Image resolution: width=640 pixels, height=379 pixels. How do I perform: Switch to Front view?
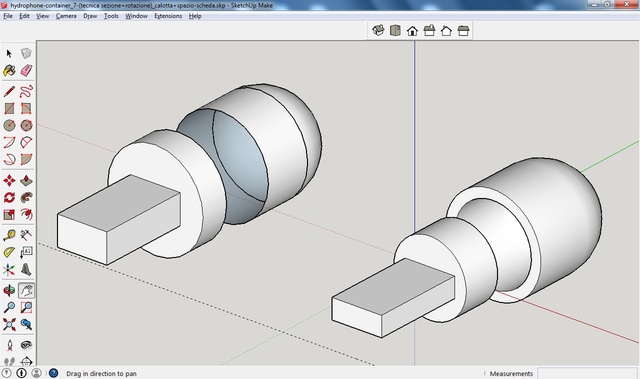[x=412, y=31]
